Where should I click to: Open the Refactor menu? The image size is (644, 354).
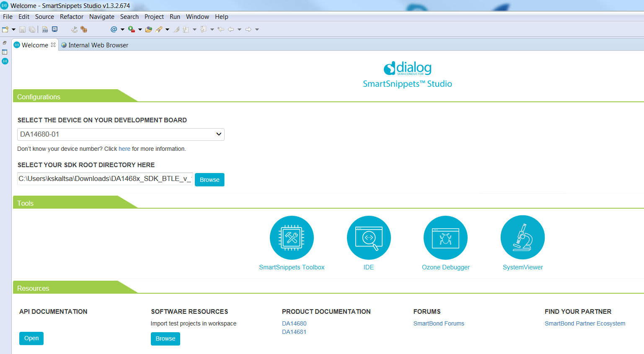click(x=72, y=17)
